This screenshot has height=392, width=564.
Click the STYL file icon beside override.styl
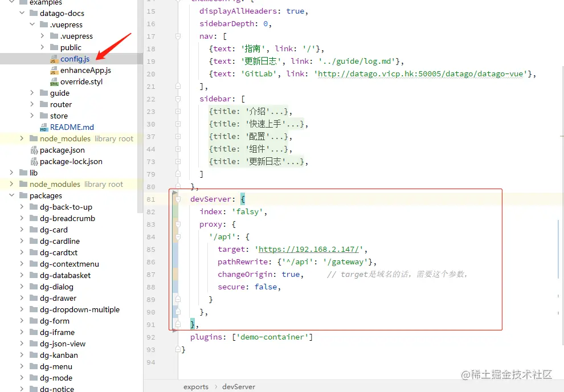(54, 82)
